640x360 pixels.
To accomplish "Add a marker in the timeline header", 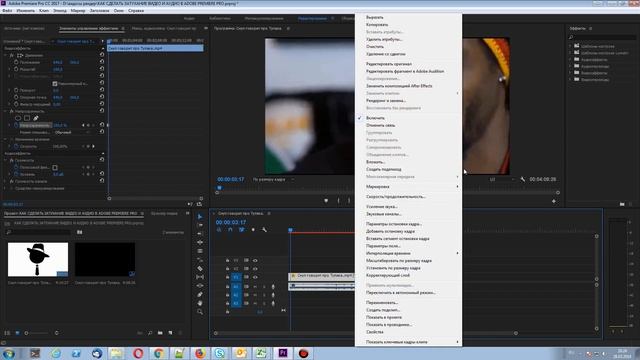I will click(x=253, y=230).
